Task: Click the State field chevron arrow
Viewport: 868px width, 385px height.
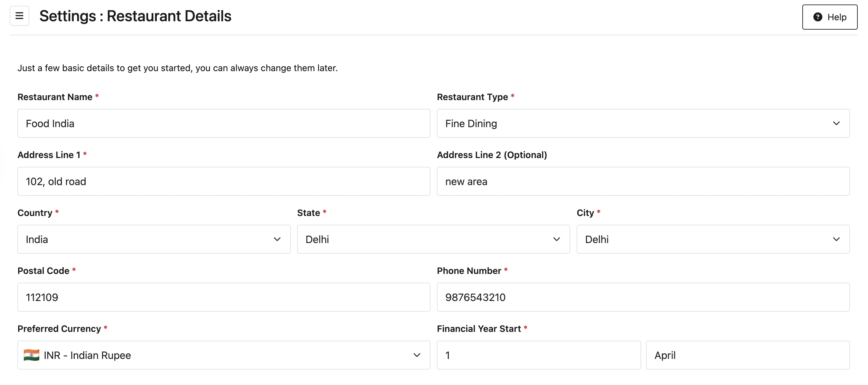Action: pyautogui.click(x=556, y=239)
